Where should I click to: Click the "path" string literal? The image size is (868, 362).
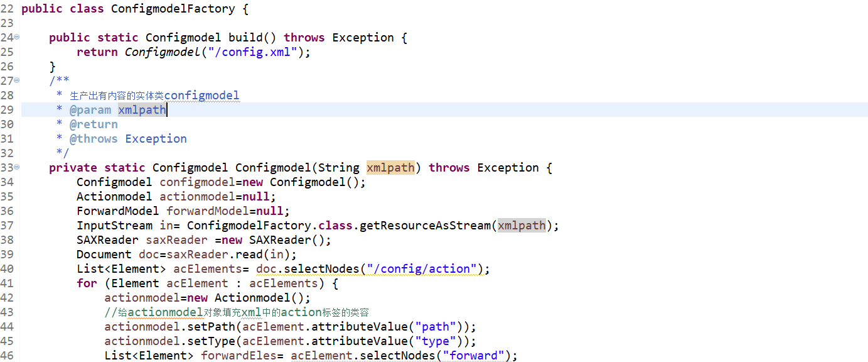pos(436,327)
